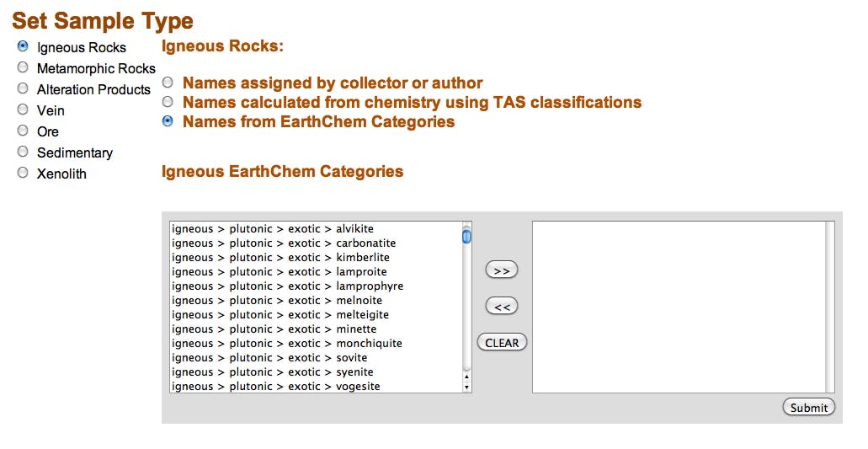
Task: Choose the Alteration Products sample type
Action: [x=23, y=88]
